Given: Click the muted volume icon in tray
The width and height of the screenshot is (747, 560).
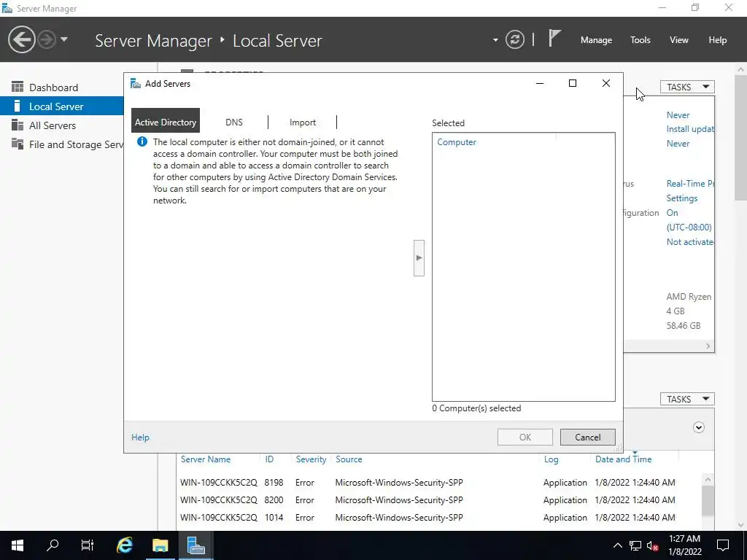Looking at the screenshot, I should pyautogui.click(x=652, y=545).
